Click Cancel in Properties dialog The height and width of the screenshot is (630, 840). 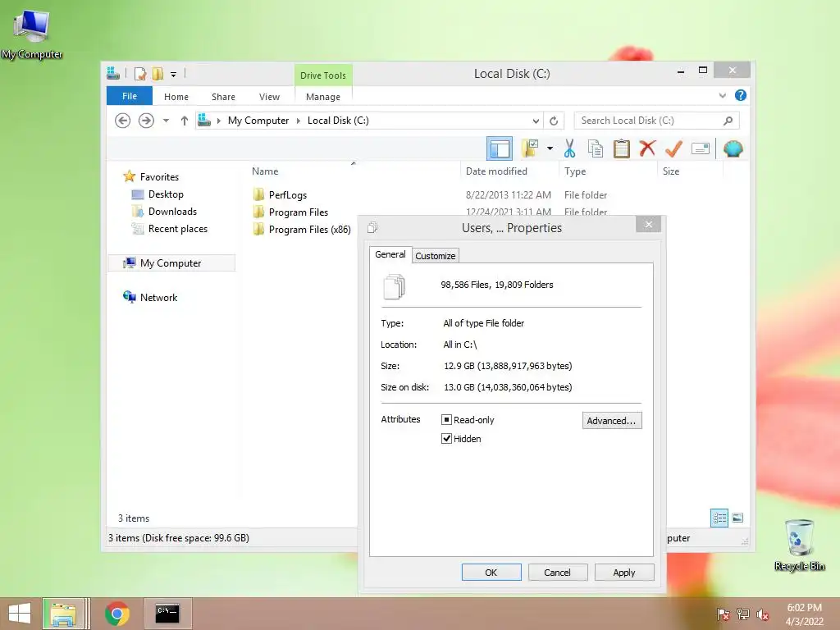(558, 572)
